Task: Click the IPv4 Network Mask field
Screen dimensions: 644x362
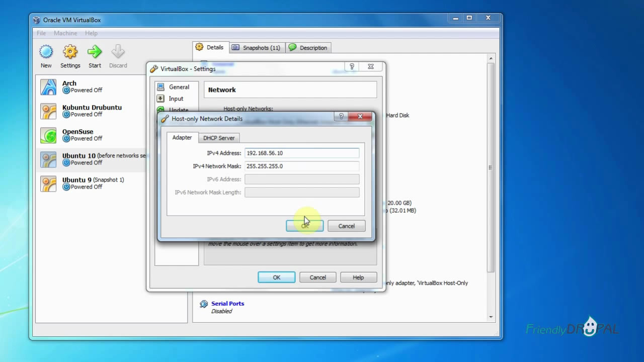Action: (302, 166)
